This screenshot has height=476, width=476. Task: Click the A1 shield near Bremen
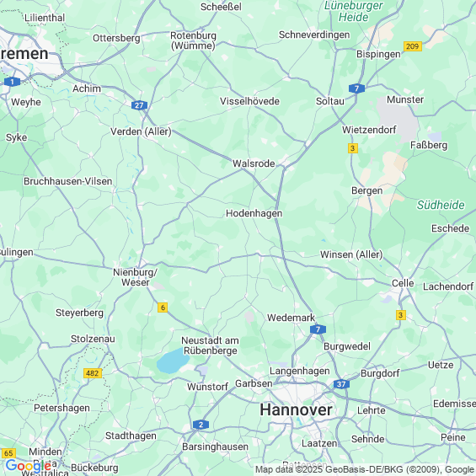pyautogui.click(x=12, y=82)
